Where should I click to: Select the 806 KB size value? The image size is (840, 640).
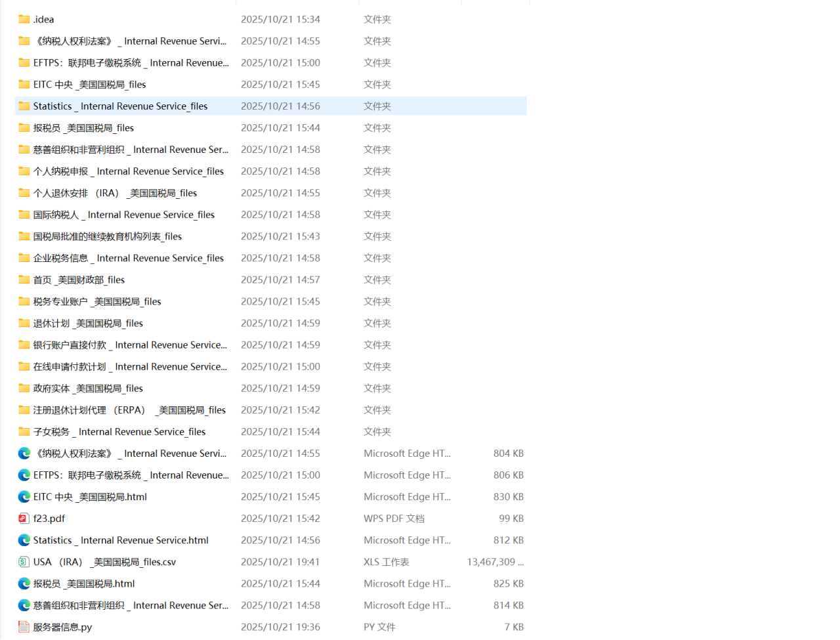(x=509, y=475)
